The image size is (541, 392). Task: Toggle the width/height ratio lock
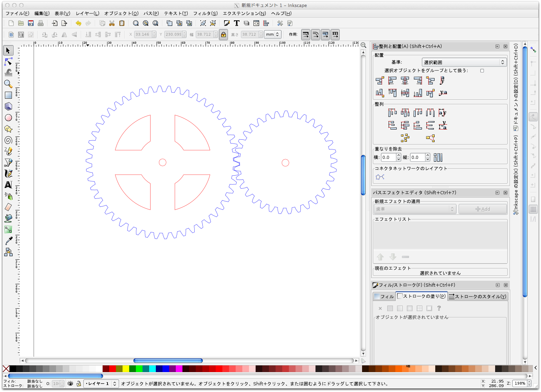223,35
